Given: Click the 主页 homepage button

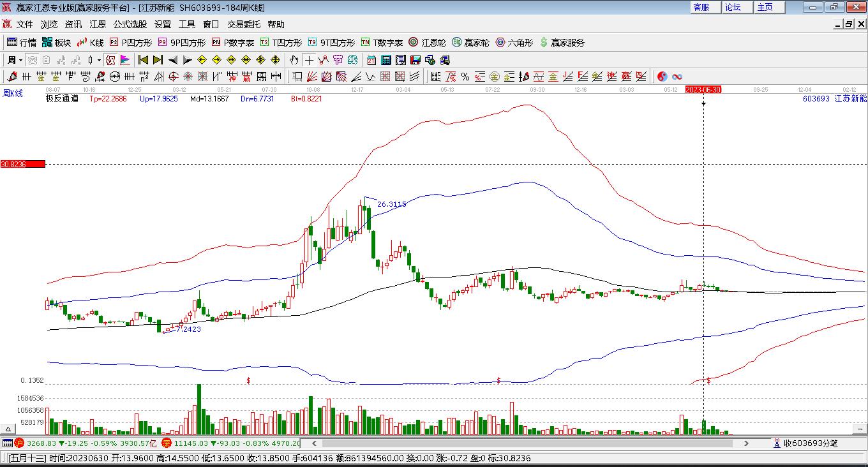Looking at the screenshot, I should (769, 7).
